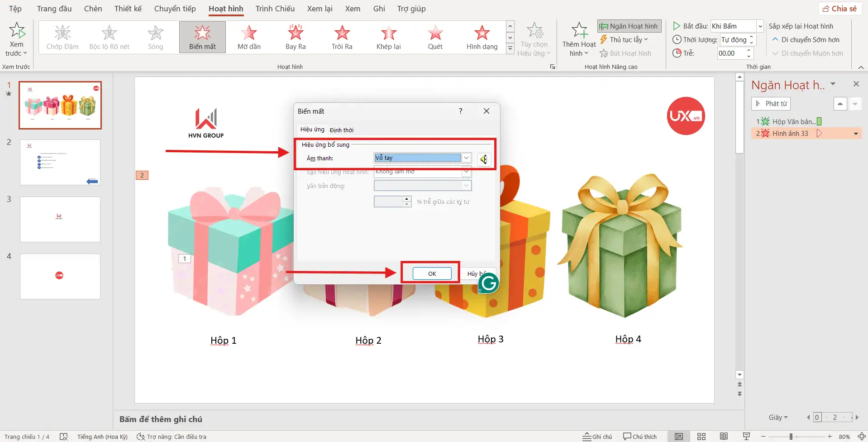Open the Chuyển tiếp ribbon tab
Screen dimensions: 868x442
tap(175, 9)
